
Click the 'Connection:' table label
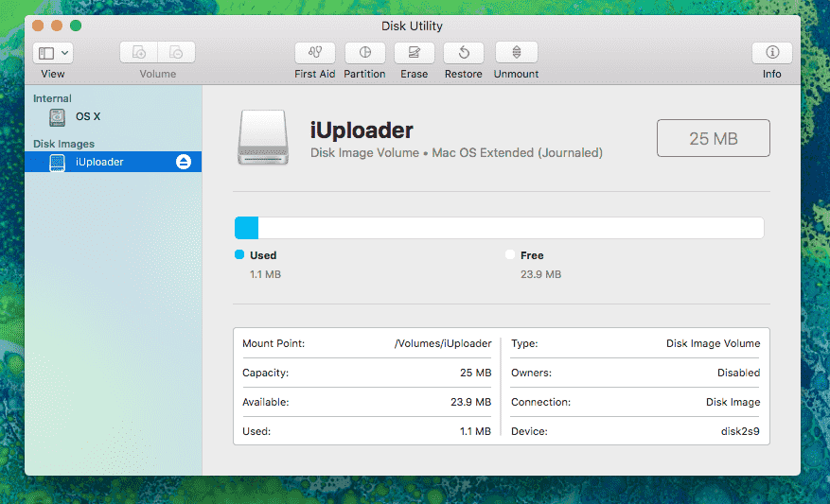(x=541, y=403)
